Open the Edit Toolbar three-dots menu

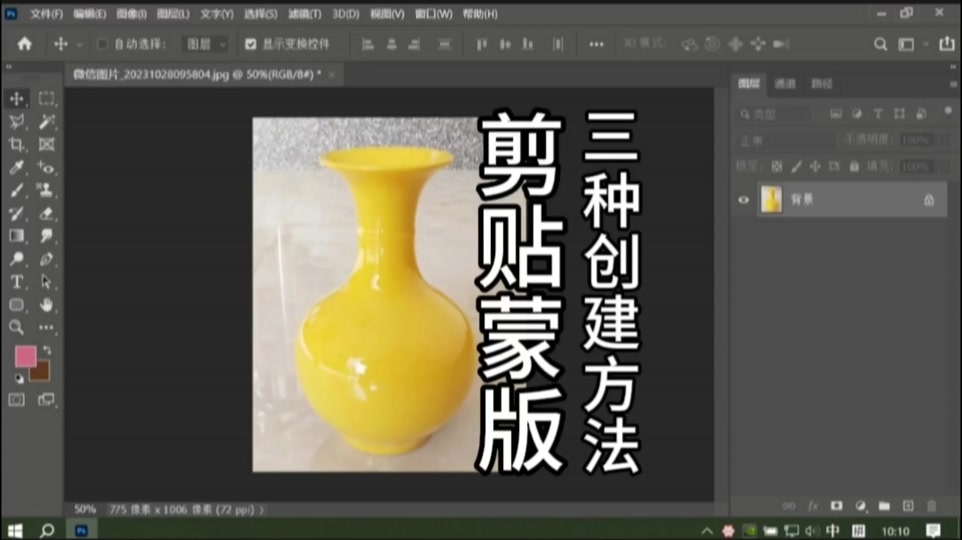coord(46,327)
